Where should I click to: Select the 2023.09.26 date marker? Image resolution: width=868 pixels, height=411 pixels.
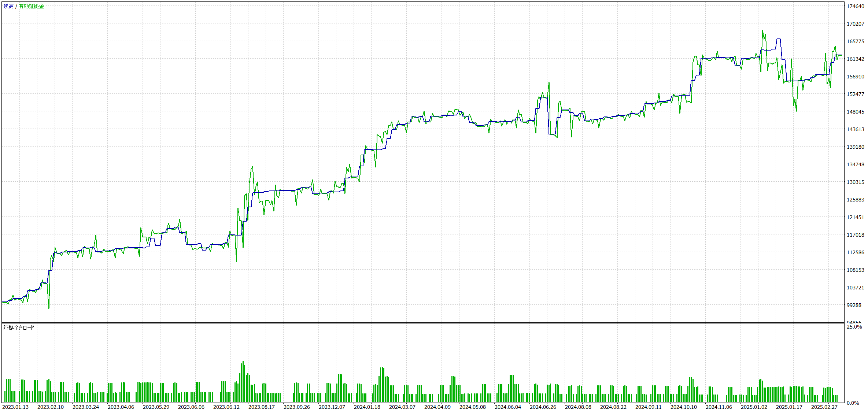coord(297,407)
